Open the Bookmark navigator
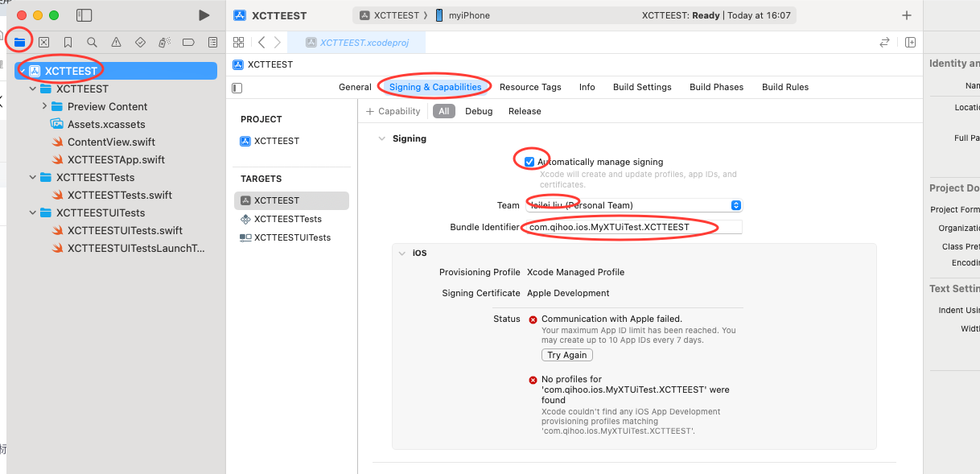The image size is (980, 474). click(68, 42)
